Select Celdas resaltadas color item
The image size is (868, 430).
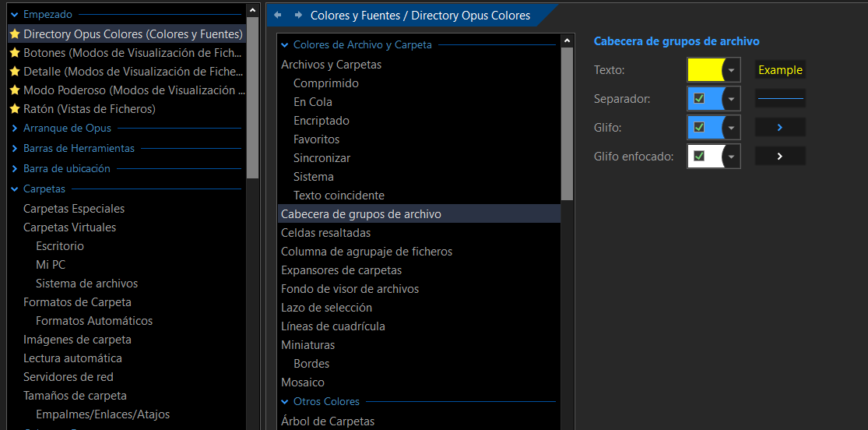[325, 233]
